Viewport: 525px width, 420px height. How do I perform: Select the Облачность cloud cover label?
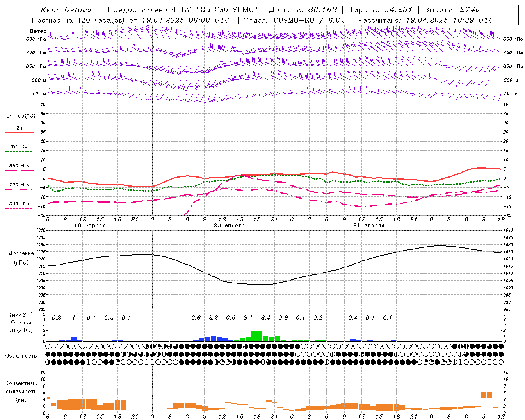[x=21, y=356]
